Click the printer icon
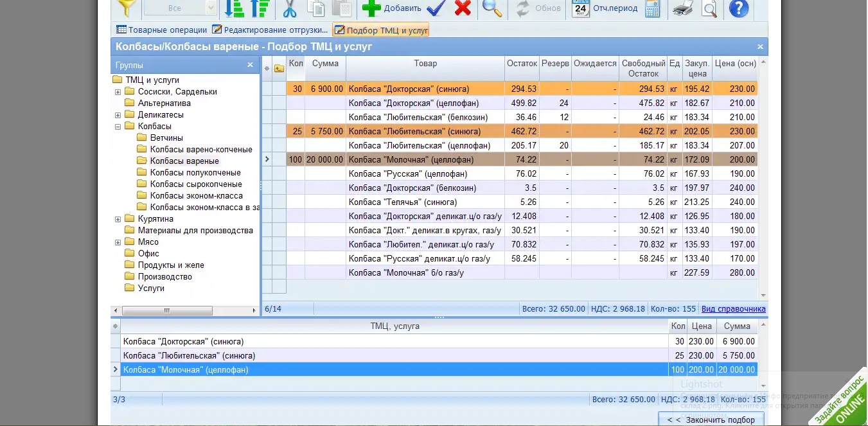 coord(682,8)
